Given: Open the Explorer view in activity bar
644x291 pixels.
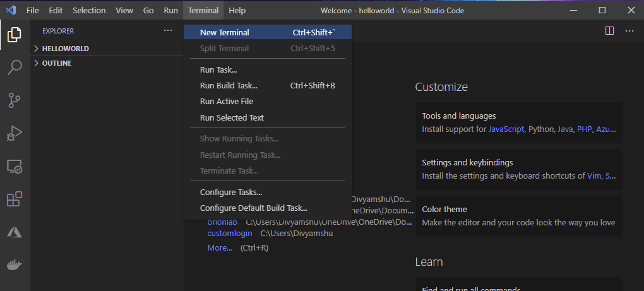Looking at the screenshot, I should tap(15, 35).
